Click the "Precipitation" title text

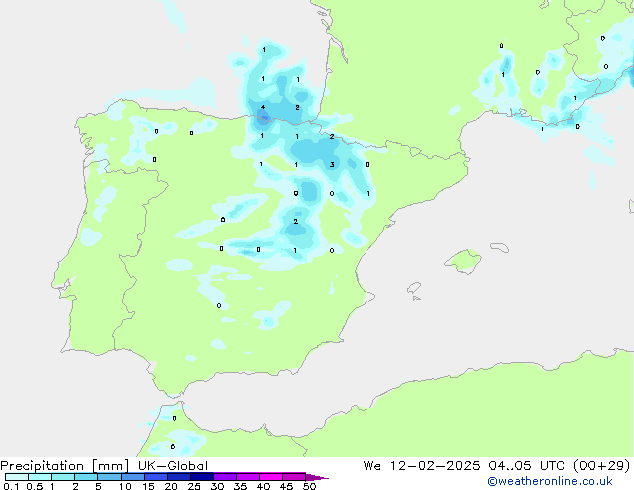pos(42,466)
